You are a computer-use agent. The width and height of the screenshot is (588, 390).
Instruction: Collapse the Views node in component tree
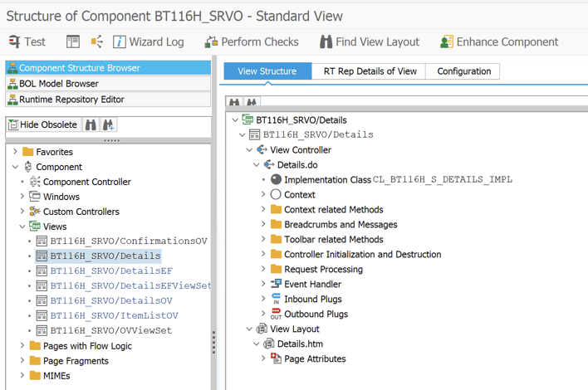click(22, 227)
